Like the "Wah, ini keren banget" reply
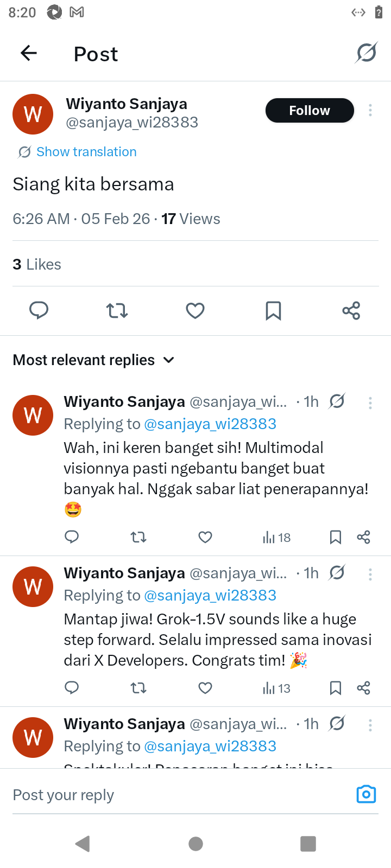This screenshot has width=391, height=868. pos(205,537)
